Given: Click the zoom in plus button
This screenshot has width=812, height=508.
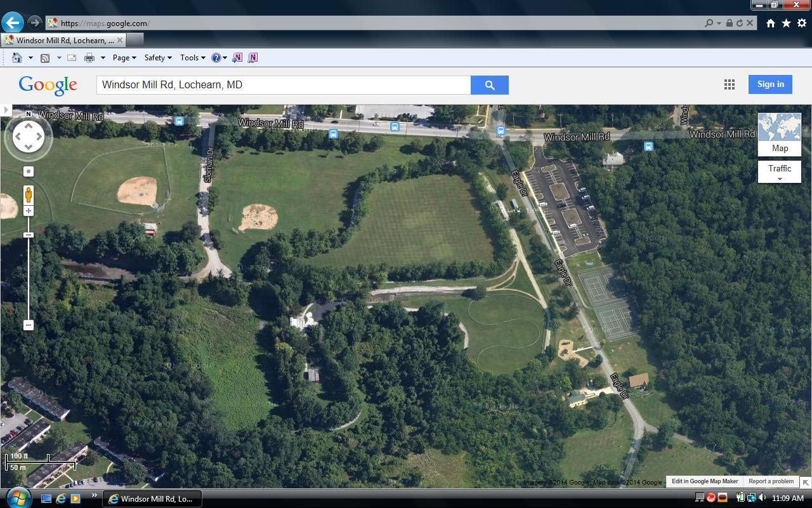Looking at the screenshot, I should 29,211.
